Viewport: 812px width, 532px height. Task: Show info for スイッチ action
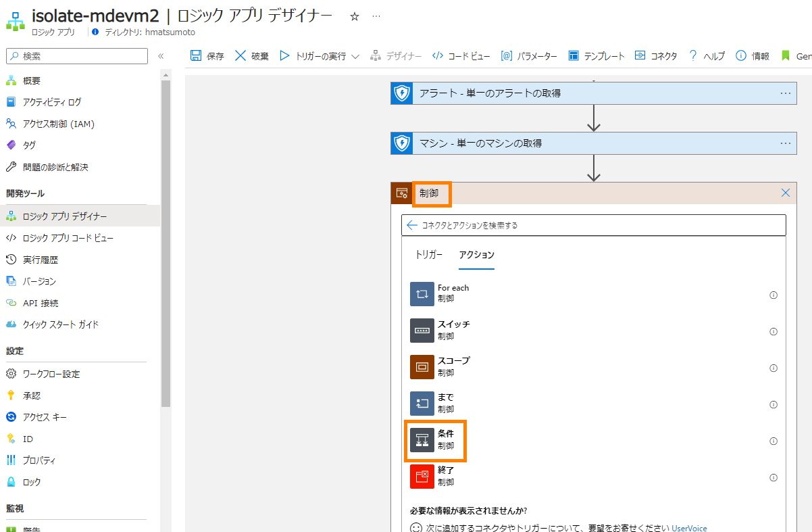[773, 332]
